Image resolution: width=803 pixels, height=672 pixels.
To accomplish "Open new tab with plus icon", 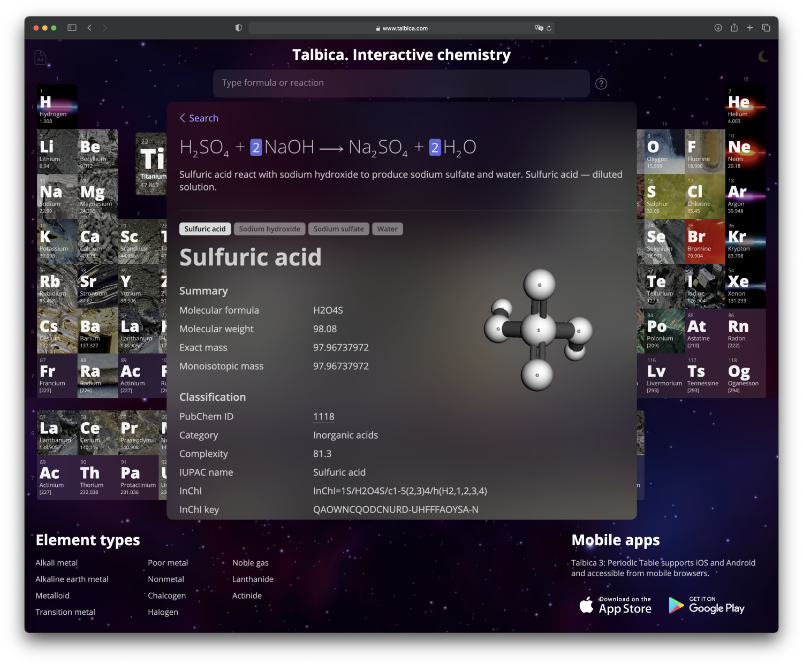I will tap(750, 28).
